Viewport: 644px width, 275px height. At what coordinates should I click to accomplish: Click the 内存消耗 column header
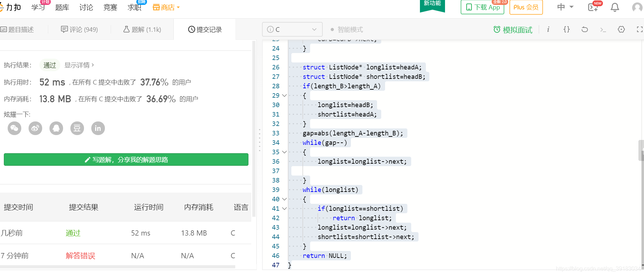199,207
